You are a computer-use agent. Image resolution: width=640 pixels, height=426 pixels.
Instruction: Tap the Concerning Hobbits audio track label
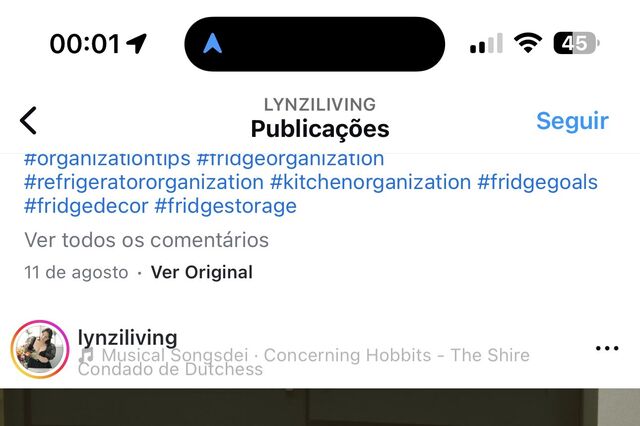(x=397, y=355)
